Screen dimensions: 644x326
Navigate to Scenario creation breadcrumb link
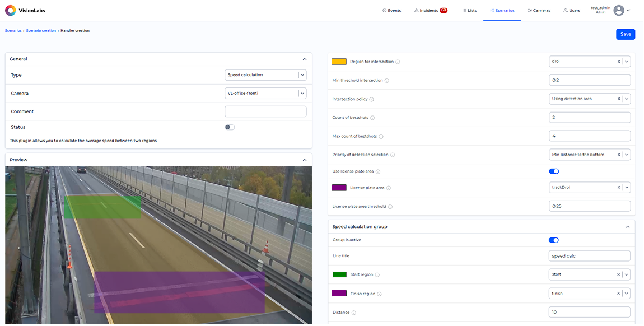click(41, 31)
